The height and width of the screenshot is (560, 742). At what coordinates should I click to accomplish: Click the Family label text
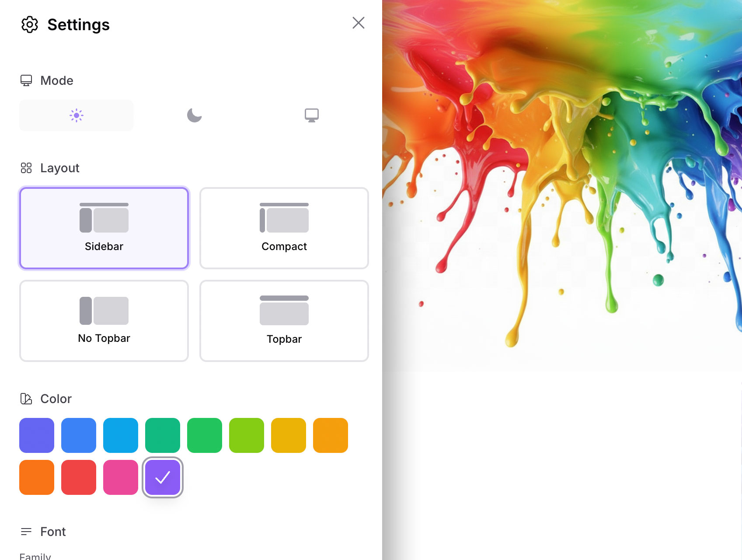coord(35,556)
